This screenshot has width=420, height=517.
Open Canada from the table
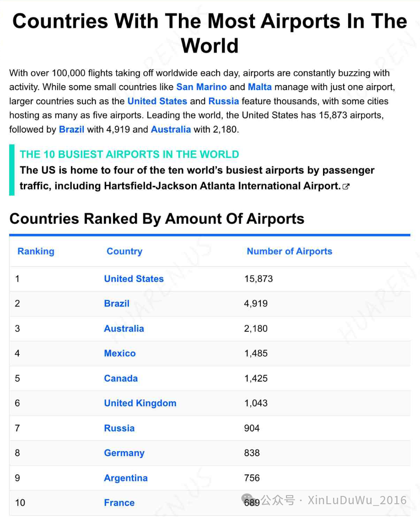[121, 378]
